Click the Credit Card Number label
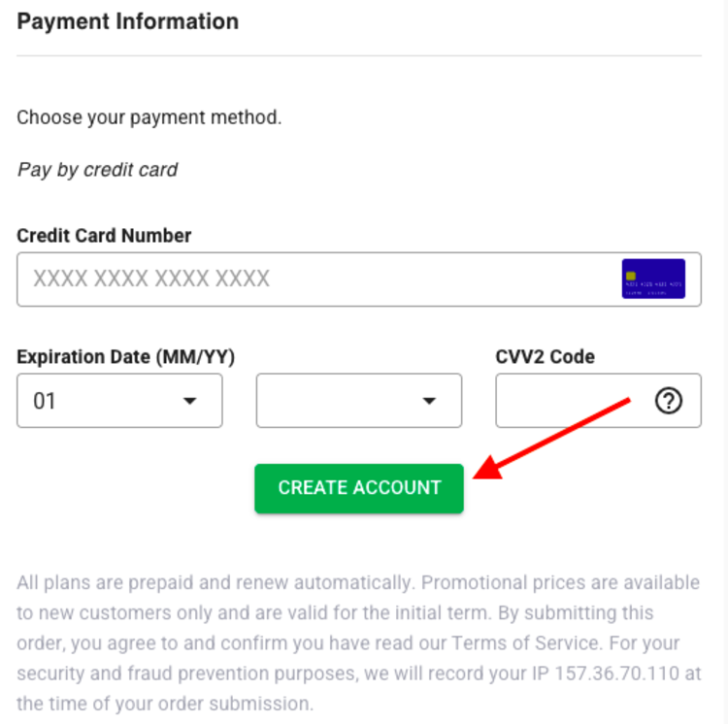This screenshot has height=724, width=728. (104, 236)
